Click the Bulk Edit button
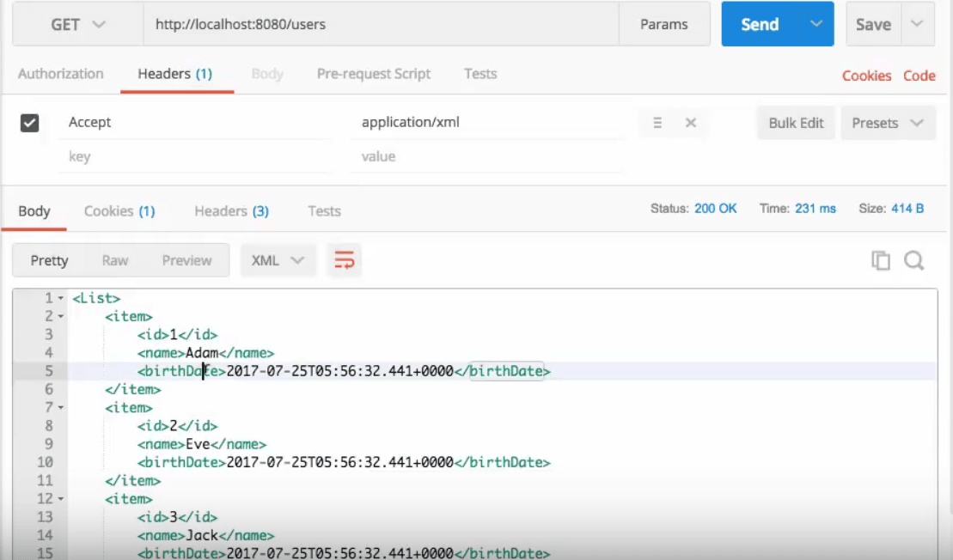Image resolution: width=953 pixels, height=560 pixels. coord(796,124)
